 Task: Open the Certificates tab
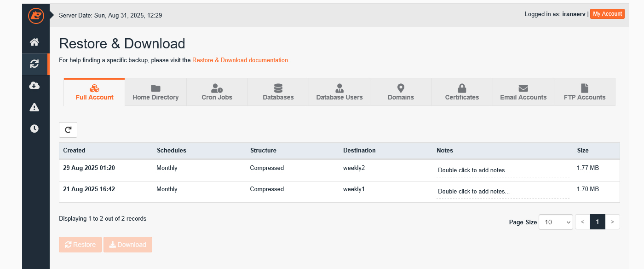click(462, 92)
